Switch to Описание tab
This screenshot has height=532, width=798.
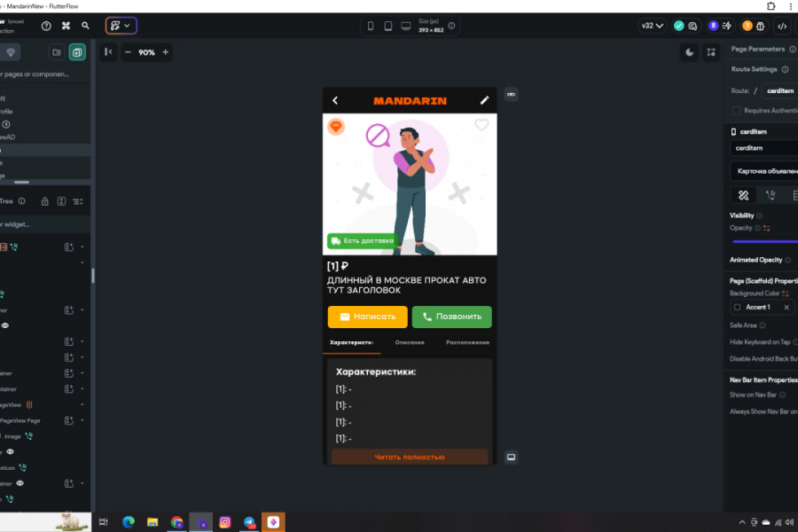[410, 342]
